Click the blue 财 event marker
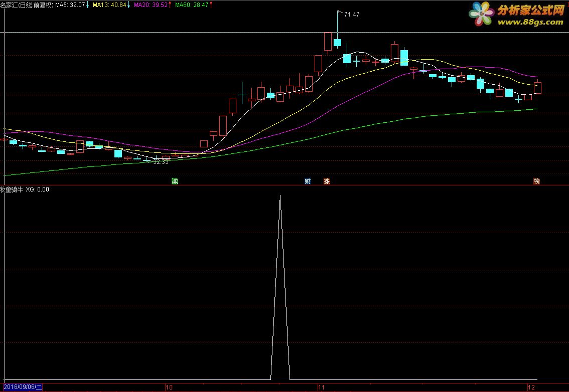Viewport: 569px width, 392px height. click(308, 181)
